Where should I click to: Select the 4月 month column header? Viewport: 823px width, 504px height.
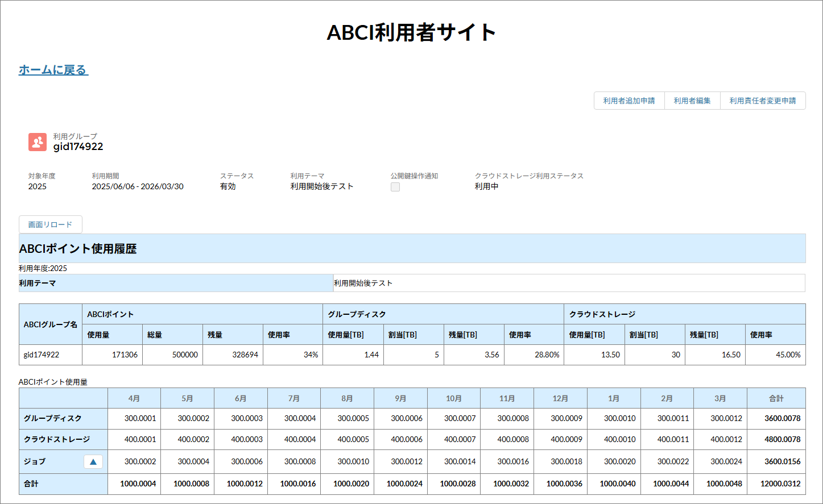134,398
